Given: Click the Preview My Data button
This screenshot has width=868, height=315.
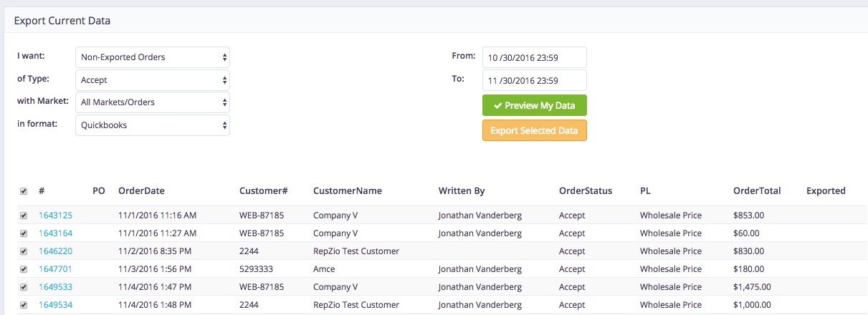Looking at the screenshot, I should (534, 105).
